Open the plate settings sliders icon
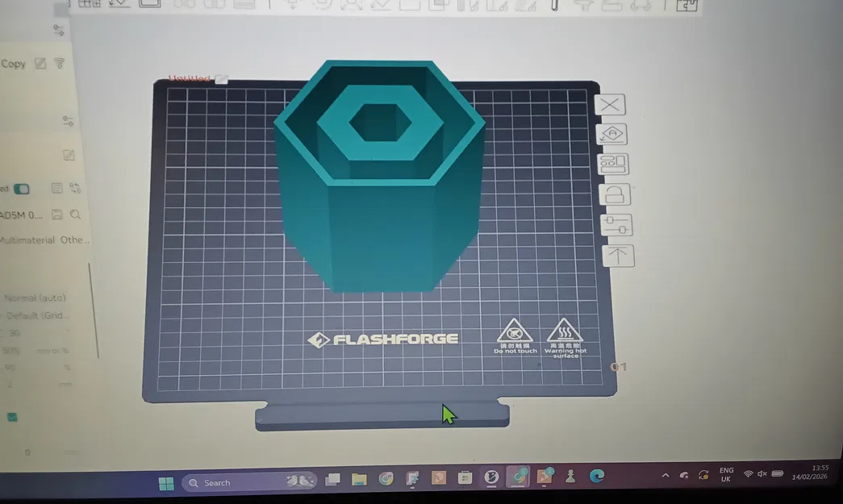843x504 pixels. (616, 225)
